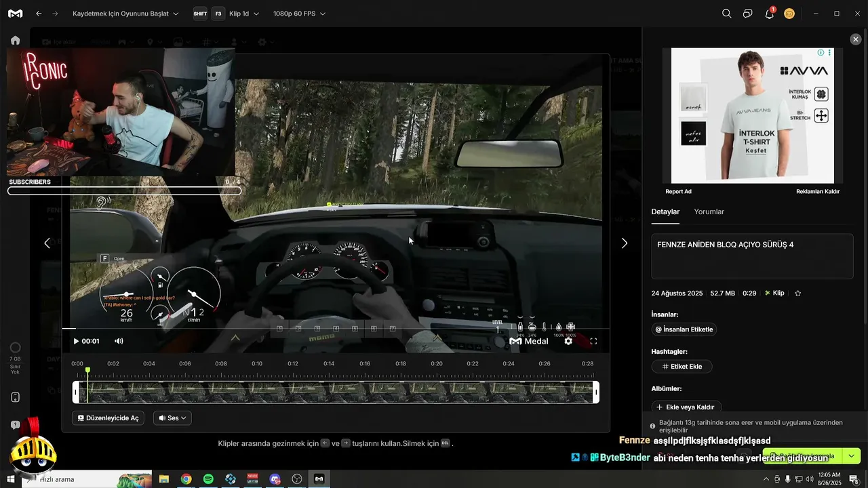Open the Windows Start menu

[x=11, y=479]
